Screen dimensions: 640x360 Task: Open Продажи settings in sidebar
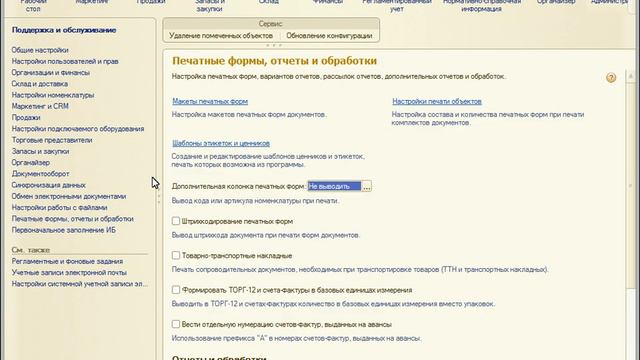tap(26, 117)
